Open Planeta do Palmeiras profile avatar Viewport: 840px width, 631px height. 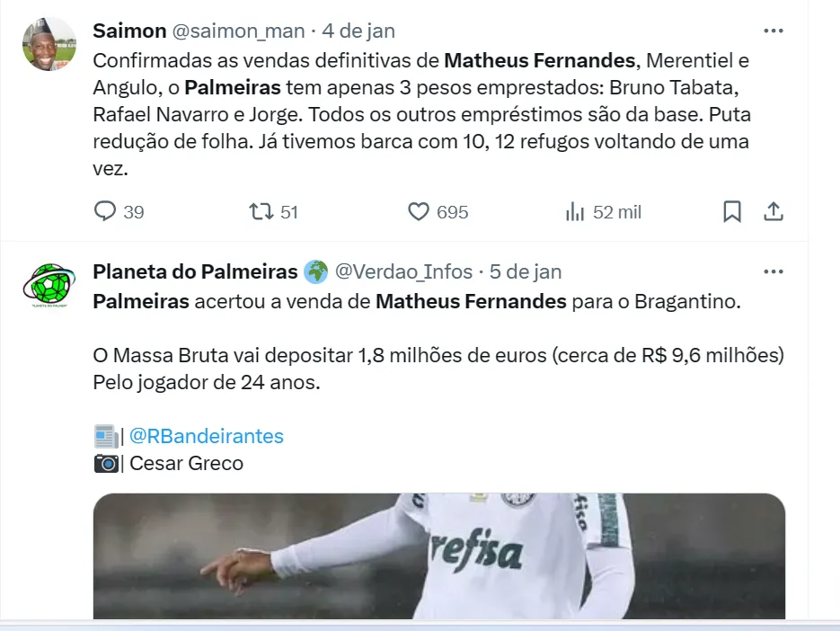[49, 285]
